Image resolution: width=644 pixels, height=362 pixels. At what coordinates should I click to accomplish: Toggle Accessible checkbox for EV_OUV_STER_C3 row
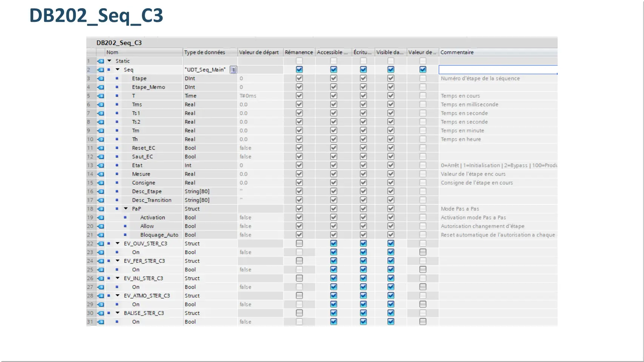point(334,243)
